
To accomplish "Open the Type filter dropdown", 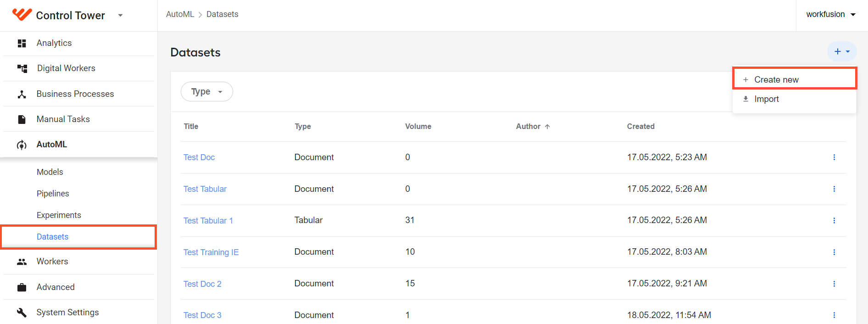I will [206, 92].
